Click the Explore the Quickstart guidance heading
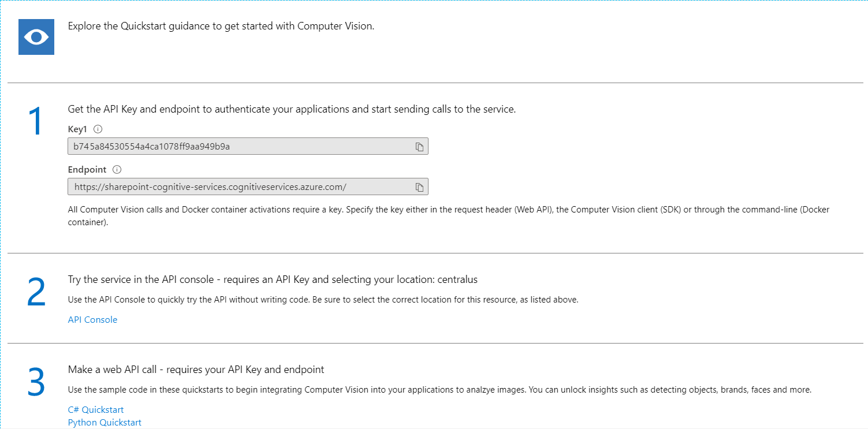Screen dimensions: 868x429 pyautogui.click(x=221, y=26)
